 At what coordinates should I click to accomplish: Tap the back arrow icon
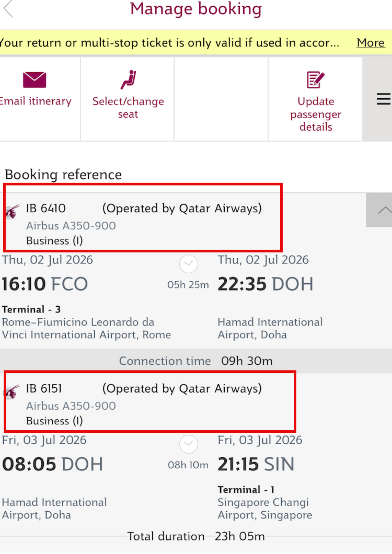8,9
